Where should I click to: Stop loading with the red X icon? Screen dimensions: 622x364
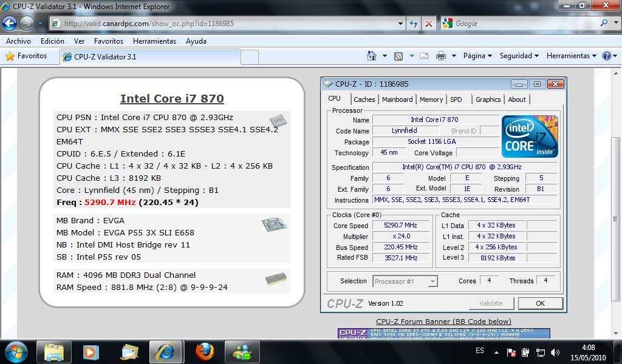click(x=429, y=24)
